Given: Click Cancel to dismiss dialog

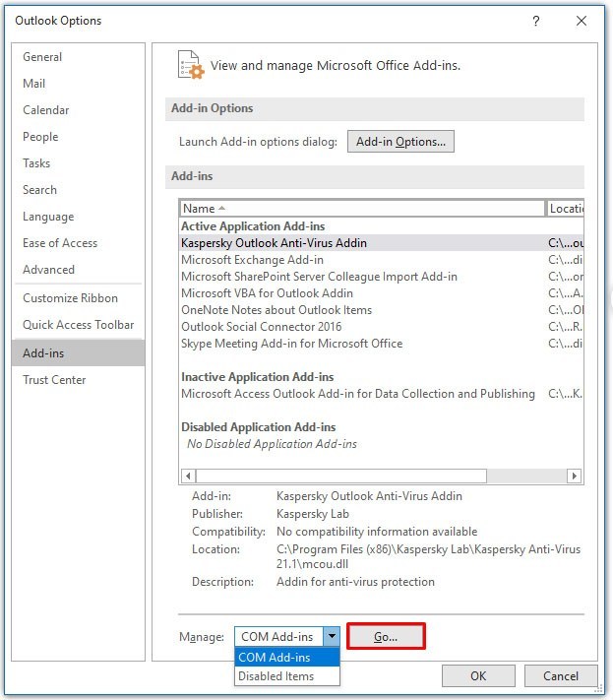Looking at the screenshot, I should (x=561, y=675).
